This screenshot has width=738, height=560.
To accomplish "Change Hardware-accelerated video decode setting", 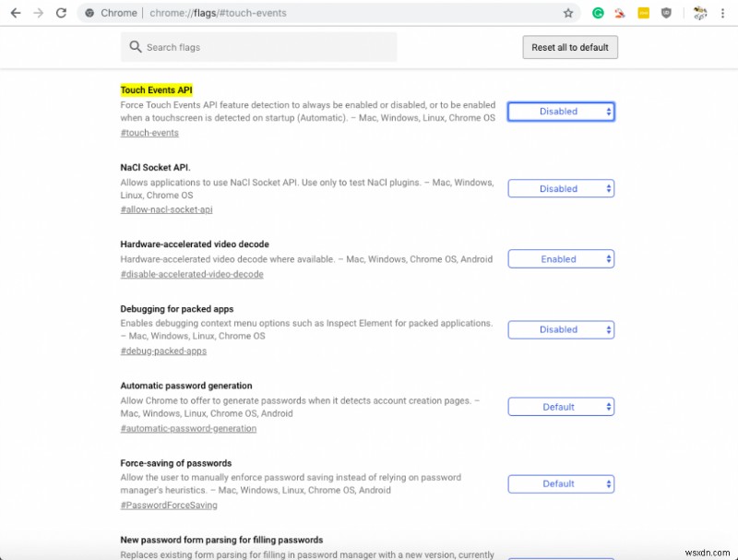I will [561, 259].
